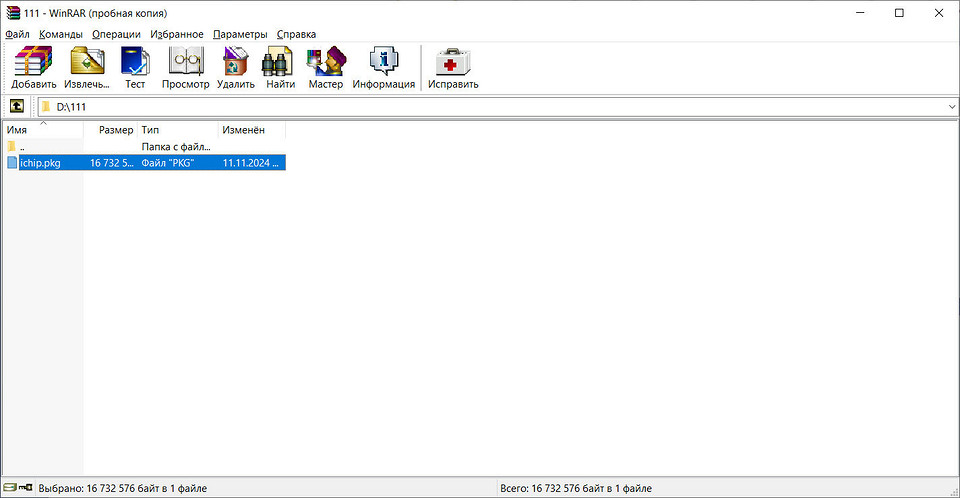
Task: Open the Параметры menu
Action: [240, 34]
